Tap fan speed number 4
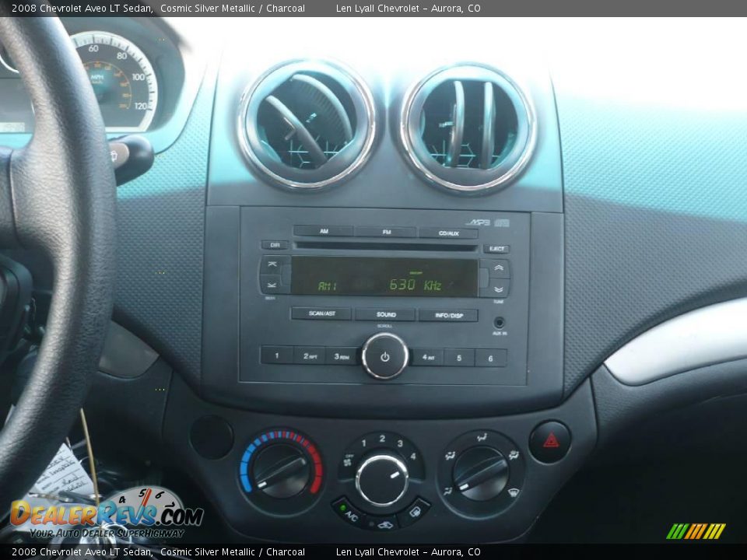This screenshot has height=560, width=747. click(412, 457)
